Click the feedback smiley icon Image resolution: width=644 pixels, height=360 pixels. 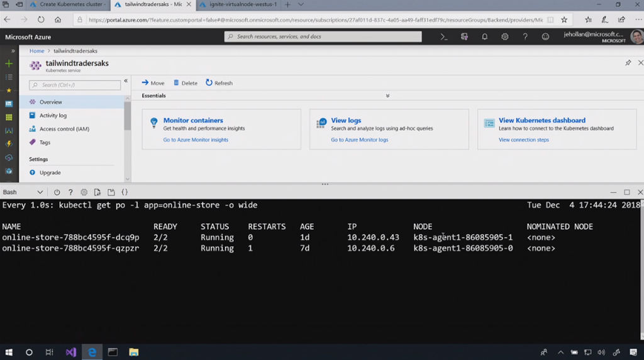tap(545, 37)
